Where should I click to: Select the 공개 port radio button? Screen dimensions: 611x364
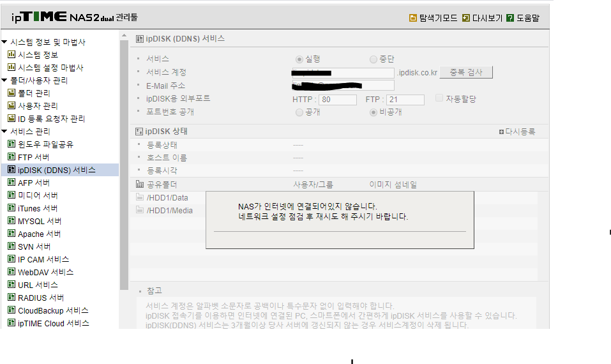point(299,112)
